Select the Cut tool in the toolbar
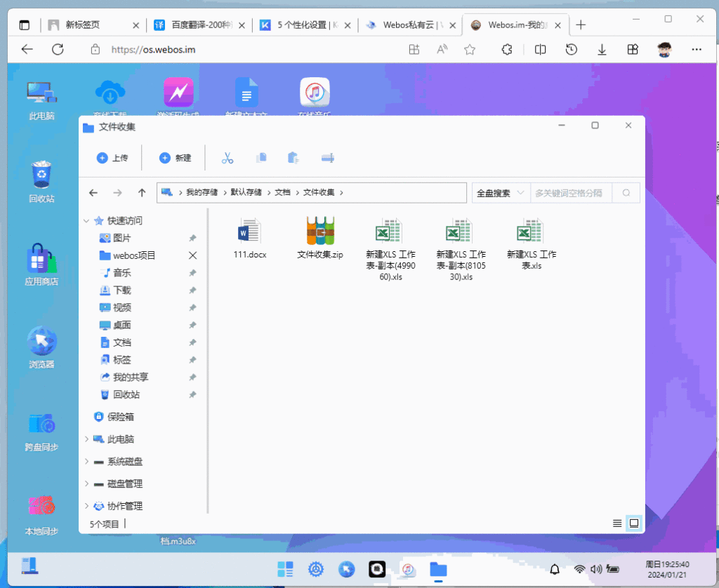 coord(226,157)
